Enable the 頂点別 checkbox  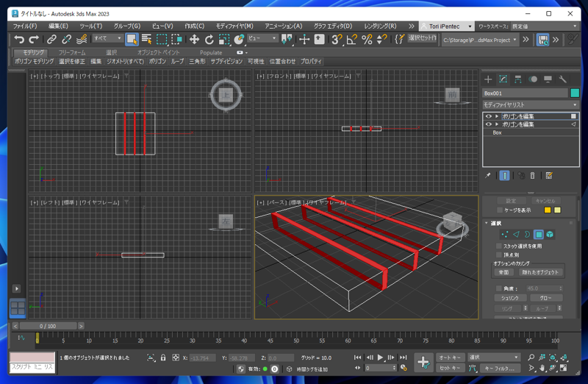tap(499, 255)
